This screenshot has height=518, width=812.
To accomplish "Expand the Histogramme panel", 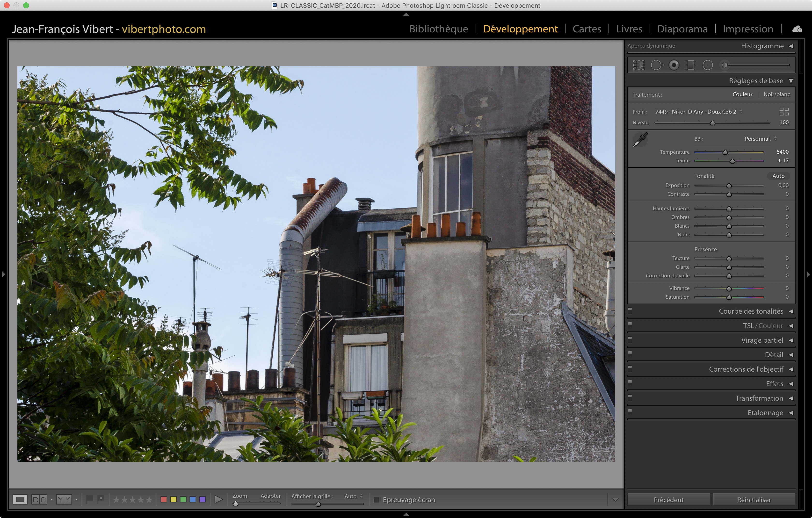I will (791, 46).
